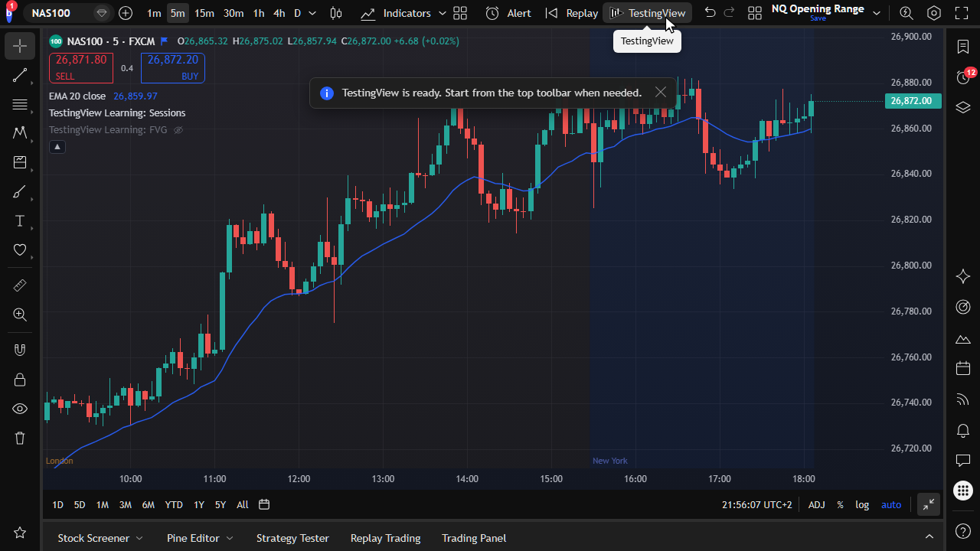Toggle auto scale on the price axis

pos(891,504)
